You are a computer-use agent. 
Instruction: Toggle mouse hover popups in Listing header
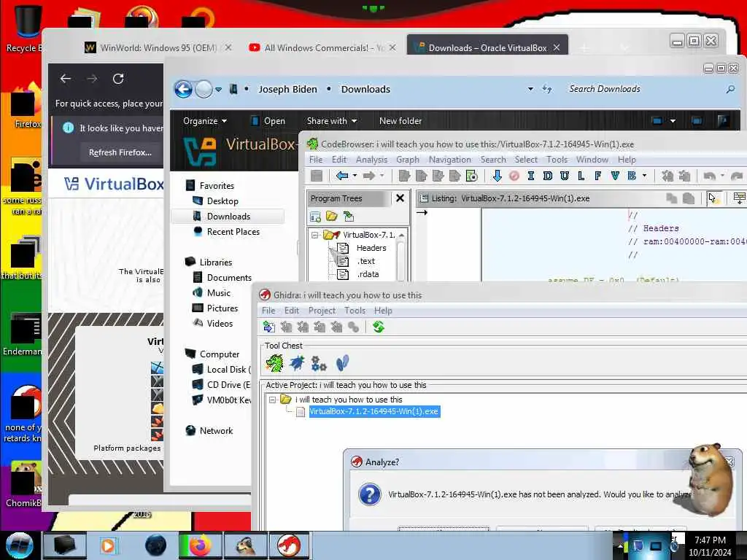(x=713, y=198)
